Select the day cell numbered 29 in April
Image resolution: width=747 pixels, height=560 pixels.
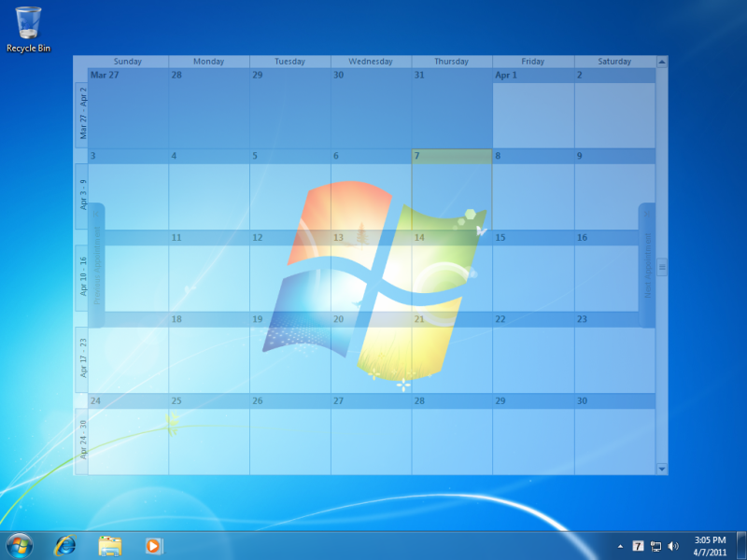(533, 434)
